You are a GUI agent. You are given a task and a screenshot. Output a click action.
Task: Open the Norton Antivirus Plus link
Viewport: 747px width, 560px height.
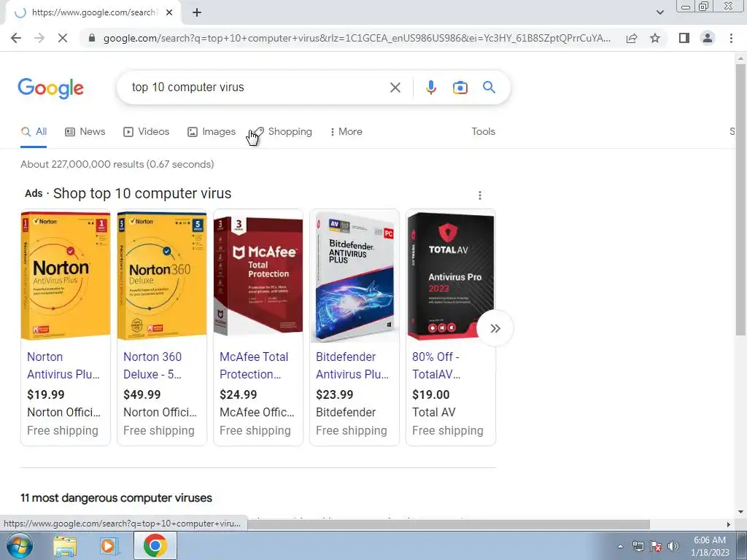click(x=63, y=365)
